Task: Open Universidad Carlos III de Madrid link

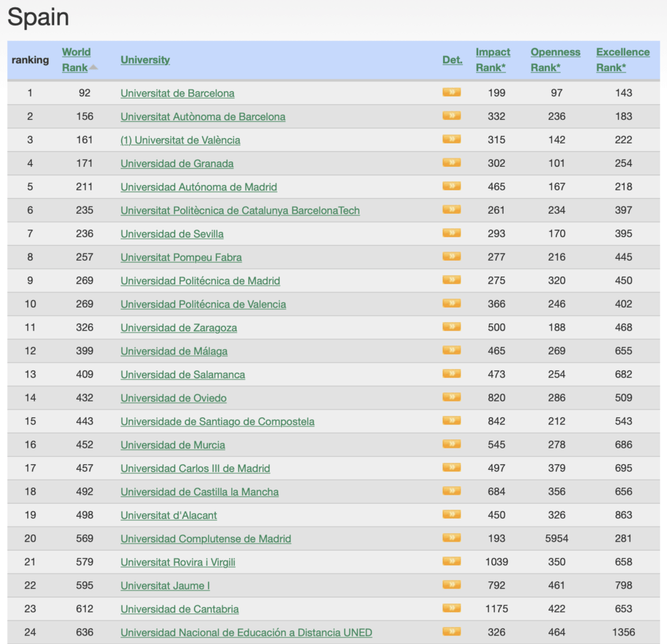Action: [195, 468]
